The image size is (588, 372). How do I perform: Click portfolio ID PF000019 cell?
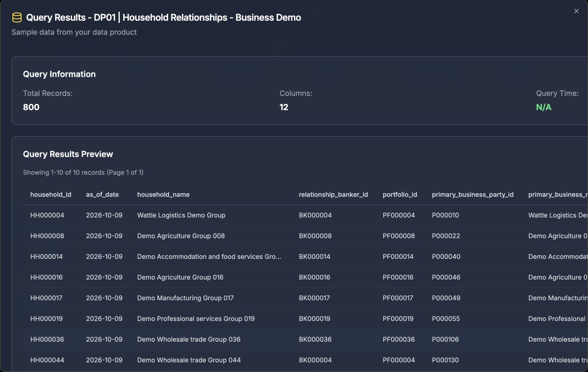398,319
